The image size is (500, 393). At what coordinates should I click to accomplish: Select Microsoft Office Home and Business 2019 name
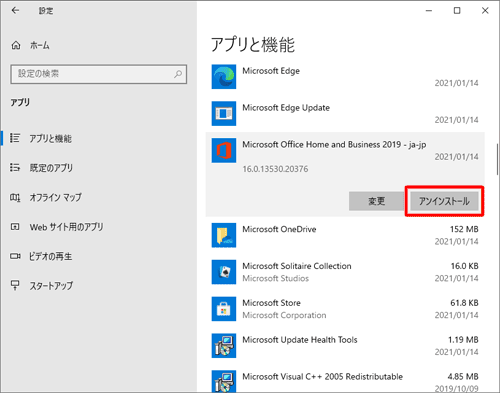(x=334, y=145)
